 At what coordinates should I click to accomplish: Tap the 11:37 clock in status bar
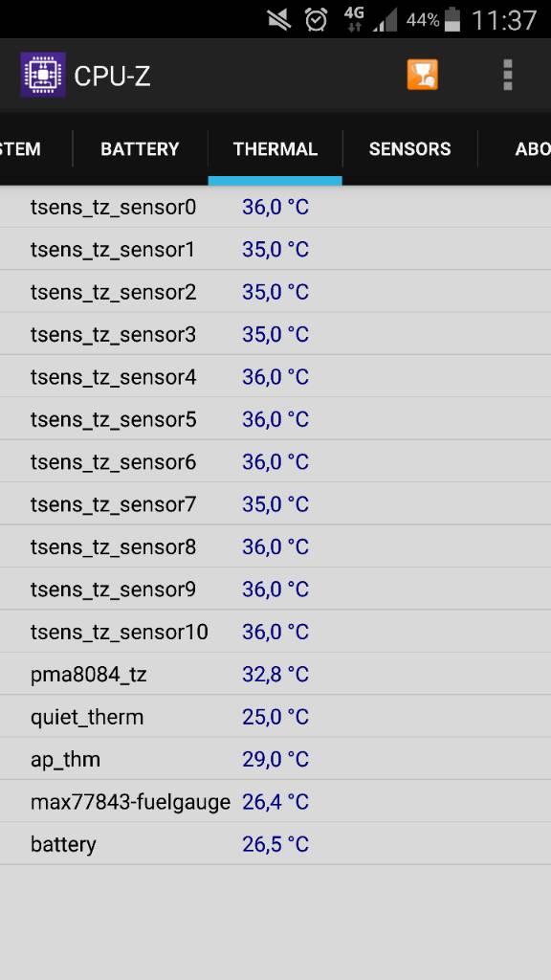click(x=503, y=21)
